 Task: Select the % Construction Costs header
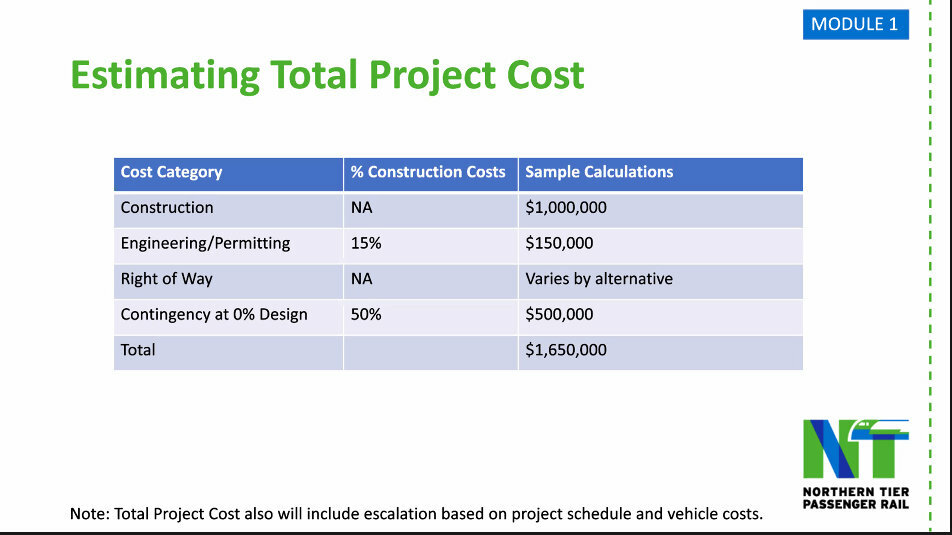pyautogui.click(x=428, y=172)
